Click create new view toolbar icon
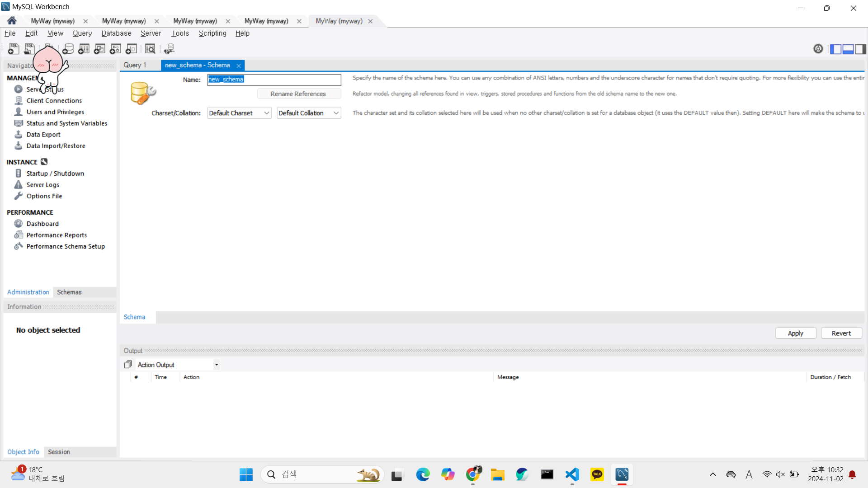The width and height of the screenshot is (868, 488). [x=100, y=49]
